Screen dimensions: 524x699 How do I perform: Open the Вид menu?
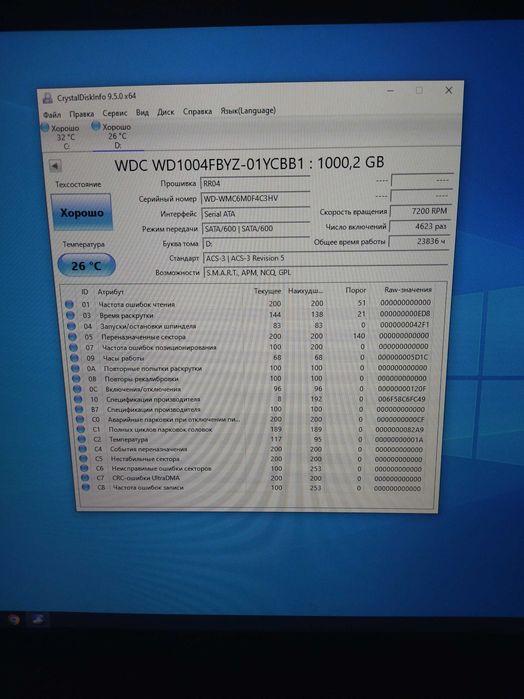[x=142, y=113]
